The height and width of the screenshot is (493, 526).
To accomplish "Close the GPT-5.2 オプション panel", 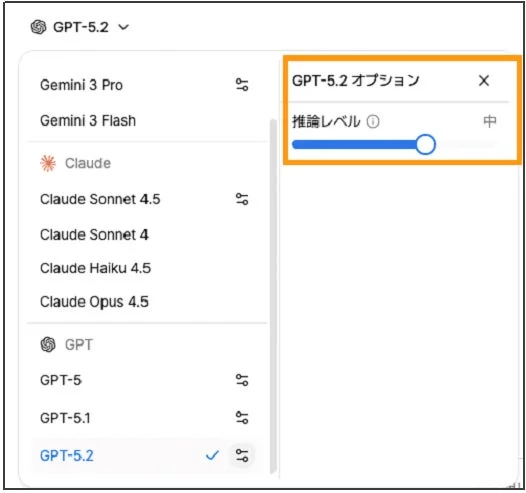I will tap(484, 80).
